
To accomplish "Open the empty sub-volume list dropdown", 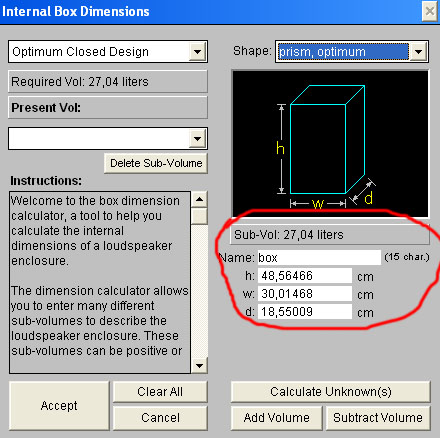I will (x=108, y=138).
